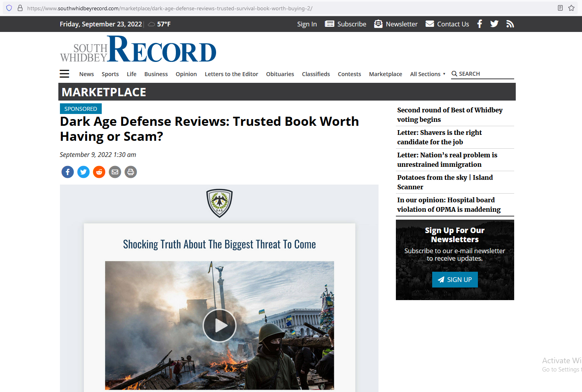This screenshot has height=392, width=582.
Task: Click the 57°F temperature reading
Action: point(164,24)
